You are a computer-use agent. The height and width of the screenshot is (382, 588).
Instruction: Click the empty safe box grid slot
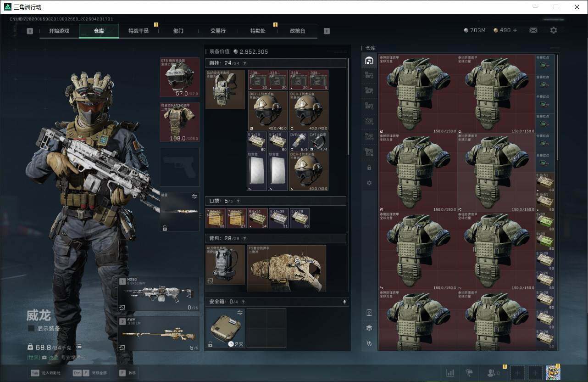(x=266, y=328)
